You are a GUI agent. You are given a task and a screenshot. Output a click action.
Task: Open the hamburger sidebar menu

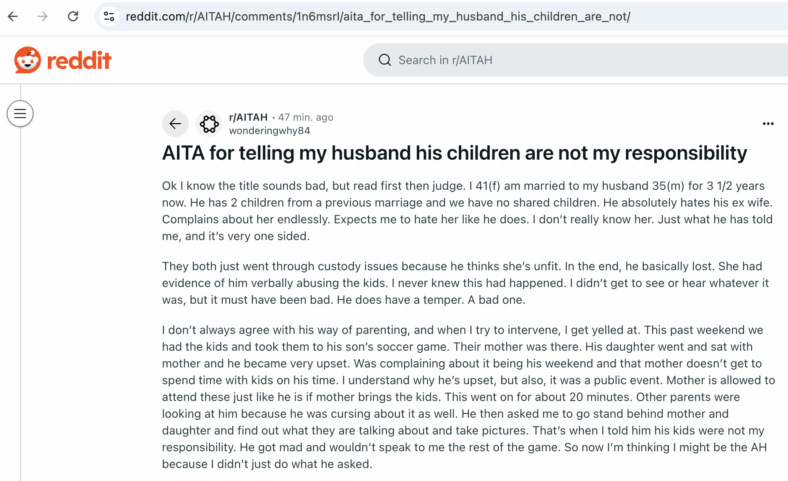coord(20,114)
